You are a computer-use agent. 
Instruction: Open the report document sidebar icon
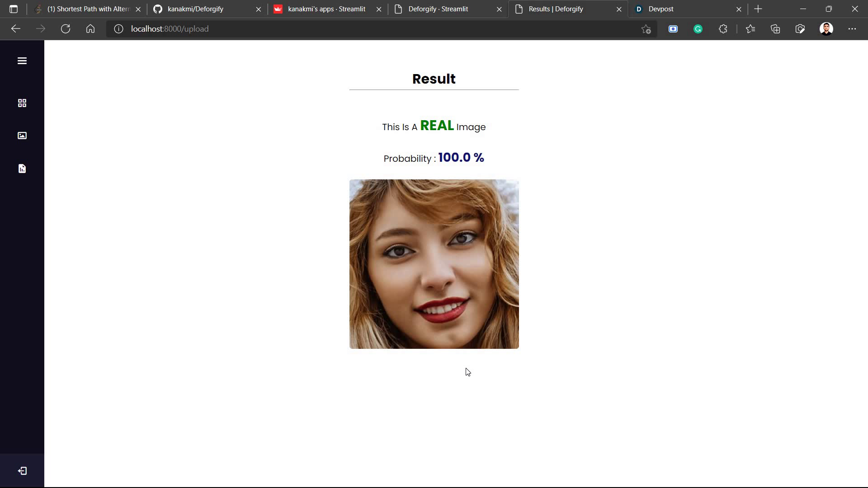click(x=22, y=169)
